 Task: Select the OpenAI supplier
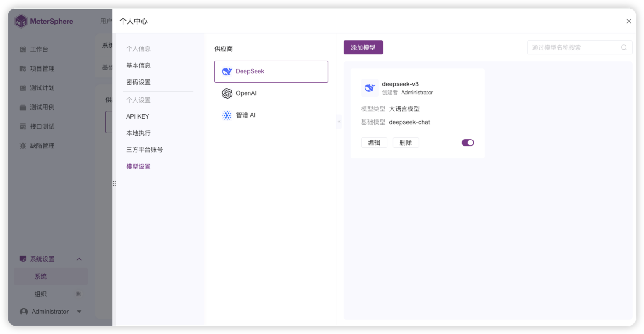click(x=271, y=93)
